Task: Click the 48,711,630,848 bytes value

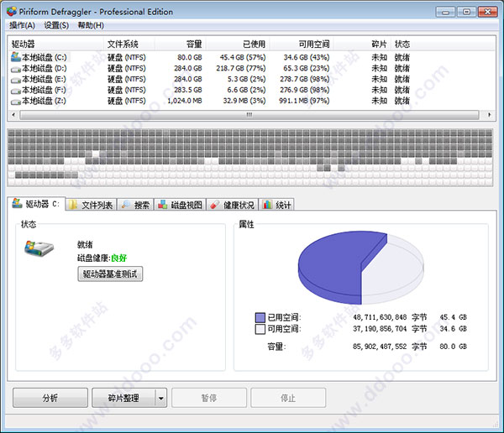Action: 380,317
